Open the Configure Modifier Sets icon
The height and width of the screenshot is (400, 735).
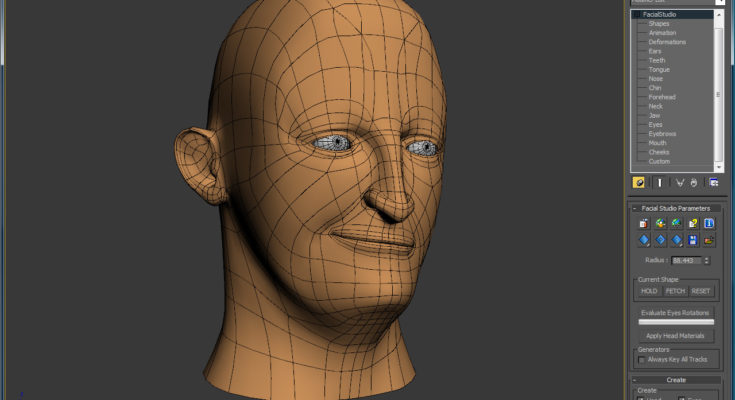[x=713, y=182]
